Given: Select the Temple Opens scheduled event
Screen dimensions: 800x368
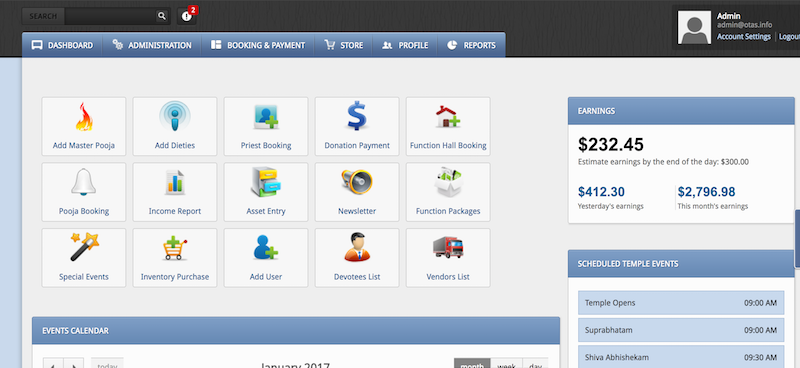Looking at the screenshot, I should coord(681,303).
